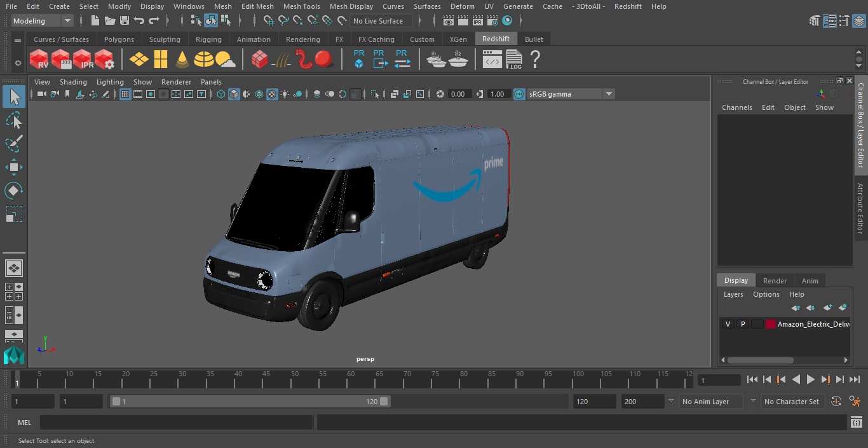The image size is (868, 448).
Task: Open the Channels menu in Channel Box
Action: (736, 107)
